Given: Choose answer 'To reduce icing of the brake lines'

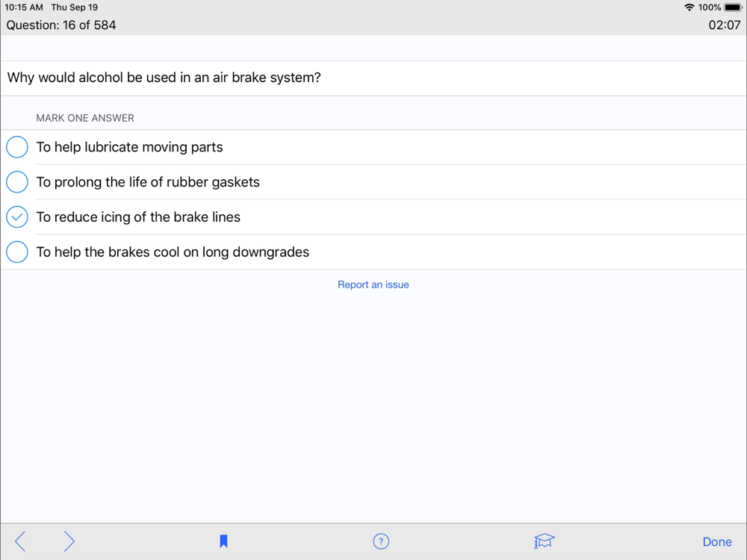Looking at the screenshot, I should (139, 217).
